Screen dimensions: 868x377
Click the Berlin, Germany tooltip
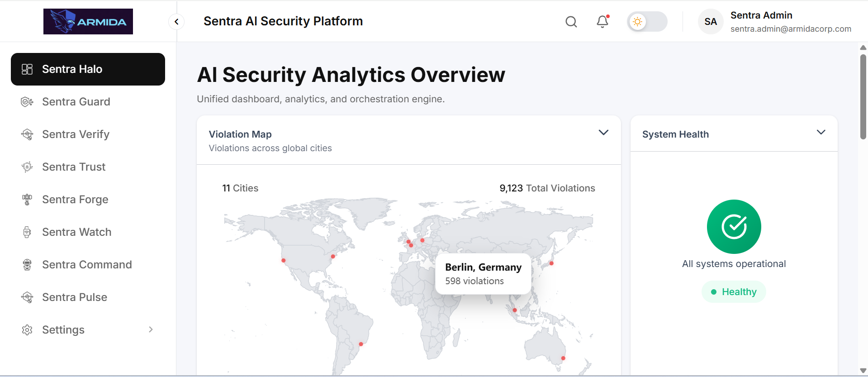click(x=483, y=274)
